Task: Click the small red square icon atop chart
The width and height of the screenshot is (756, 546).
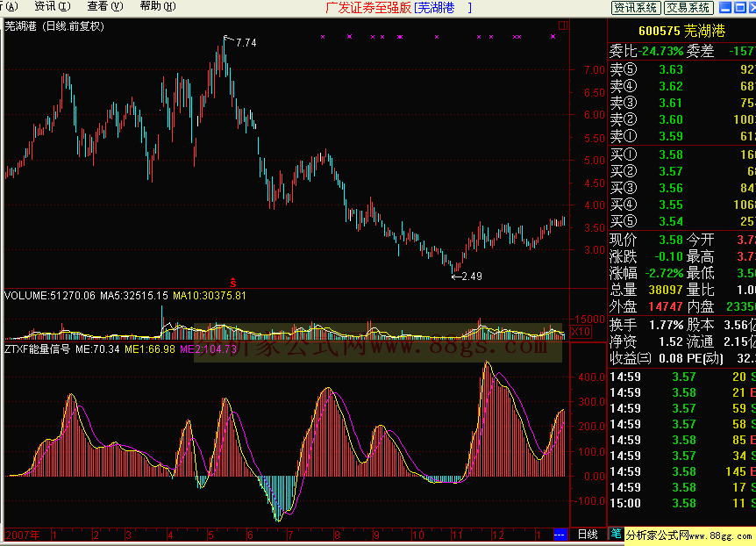Action: [x=563, y=25]
